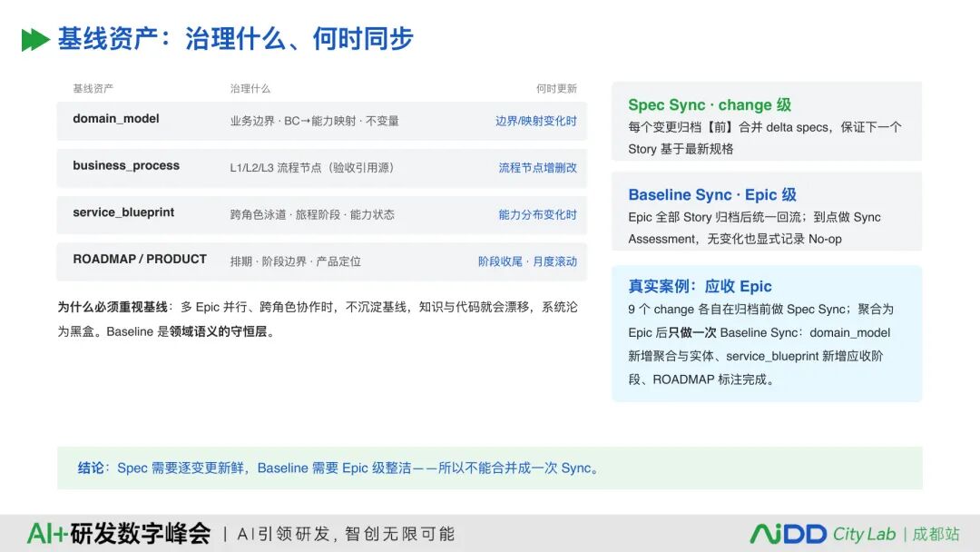Select the business_process row label
This screenshot has height=552, width=980.
pyautogui.click(x=126, y=165)
